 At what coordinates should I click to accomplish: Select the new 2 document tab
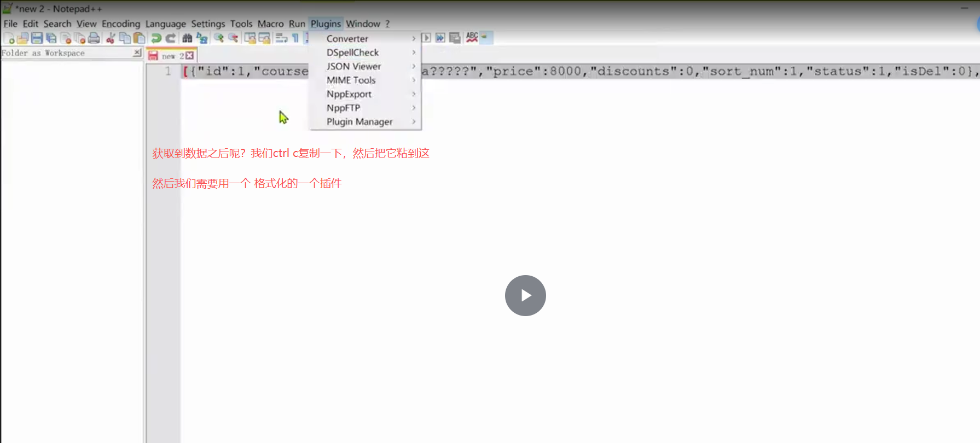[171, 56]
